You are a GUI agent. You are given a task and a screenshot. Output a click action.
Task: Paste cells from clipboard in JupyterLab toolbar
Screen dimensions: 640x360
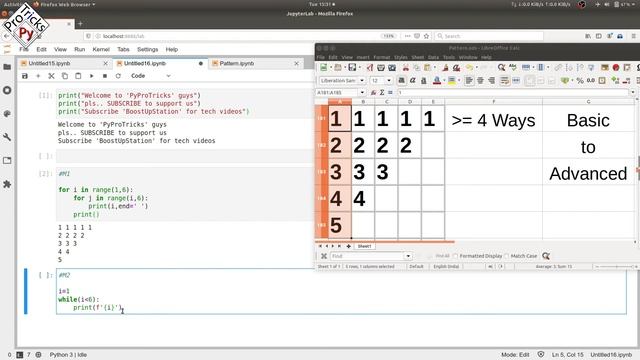tap(78, 76)
